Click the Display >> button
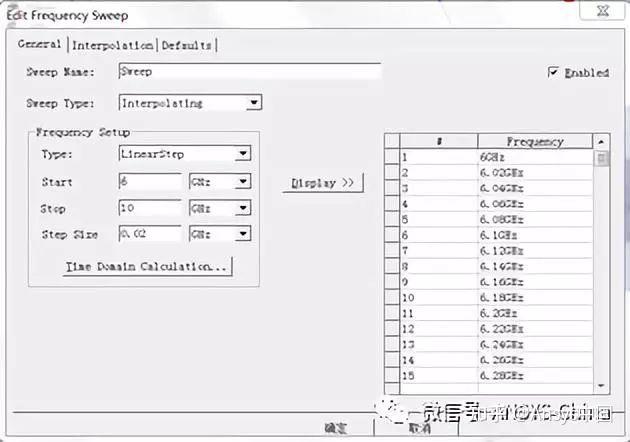 323,183
